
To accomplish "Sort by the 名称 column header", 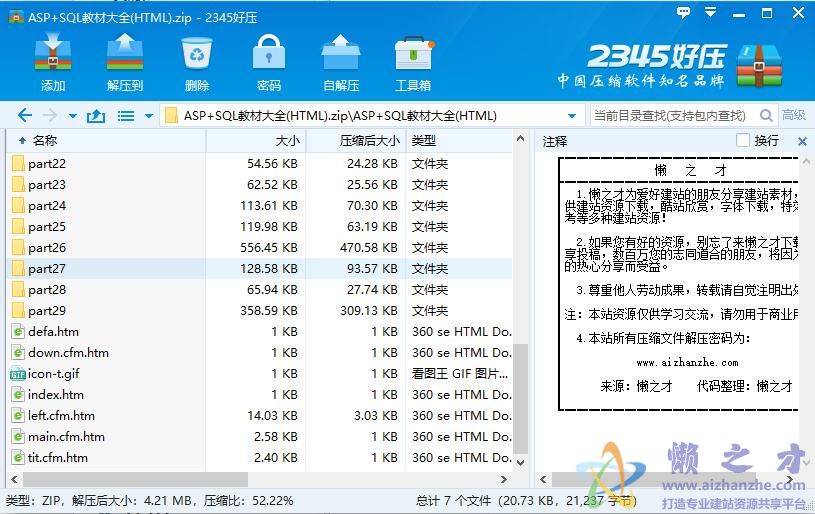I will 107,140.
